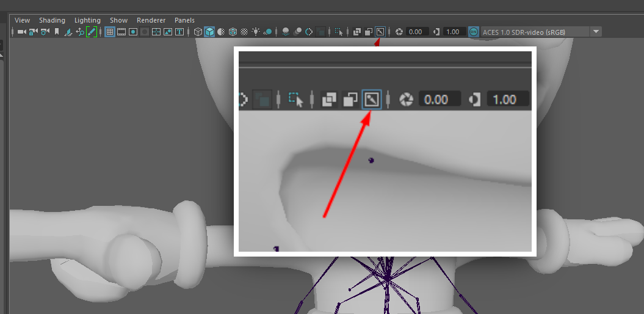Open the Panels menu
Viewport: 644px width, 314px height.
(184, 20)
